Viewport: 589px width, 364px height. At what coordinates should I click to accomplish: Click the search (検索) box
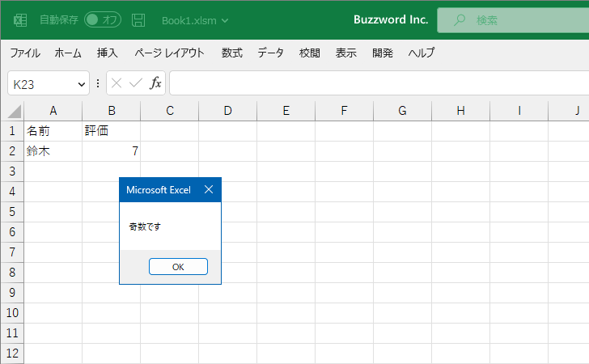coord(513,20)
